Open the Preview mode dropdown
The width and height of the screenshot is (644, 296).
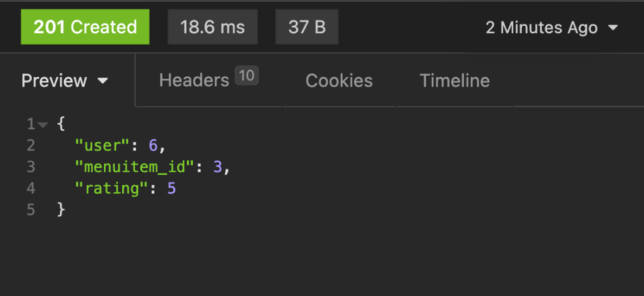click(65, 81)
